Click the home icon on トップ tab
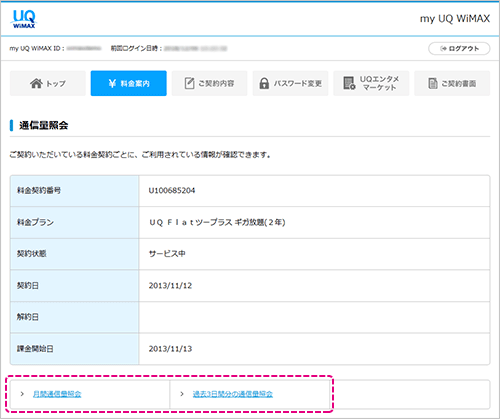Screen dimensions: 500x419 [x=36, y=83]
